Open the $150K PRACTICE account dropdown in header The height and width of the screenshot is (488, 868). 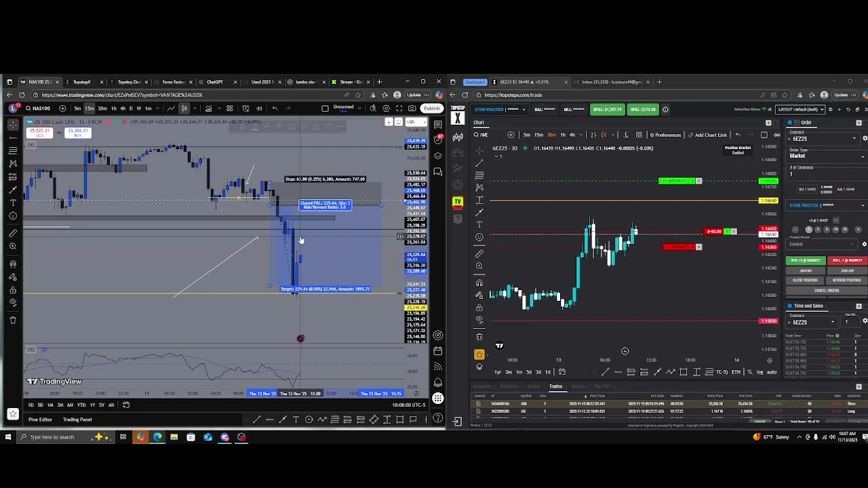coord(500,109)
